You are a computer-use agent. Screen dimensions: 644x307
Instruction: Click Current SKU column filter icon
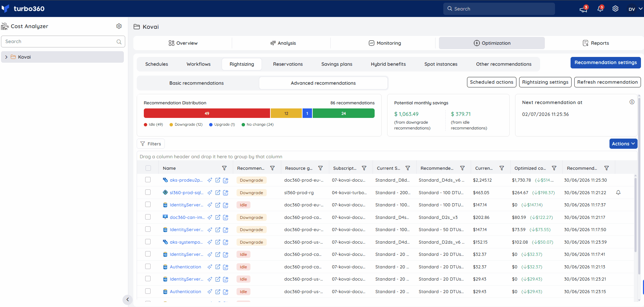(408, 168)
